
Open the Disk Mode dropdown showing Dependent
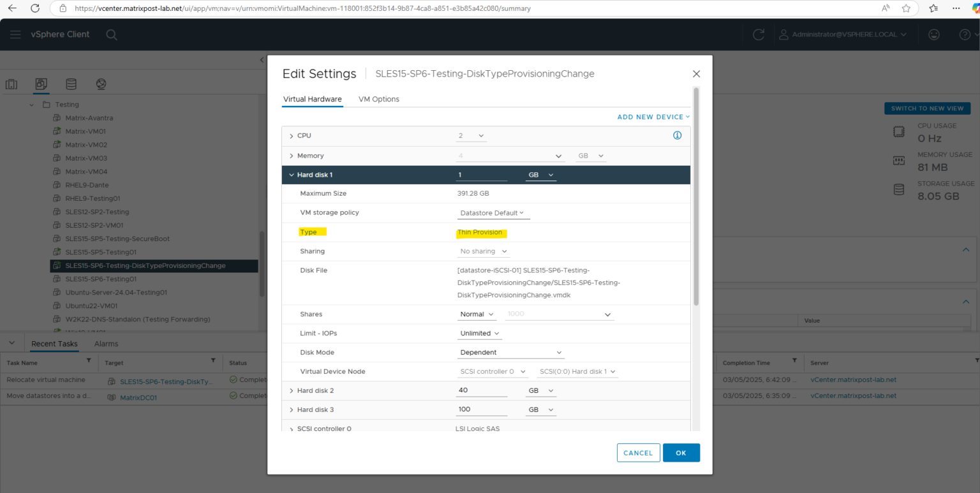click(x=510, y=352)
